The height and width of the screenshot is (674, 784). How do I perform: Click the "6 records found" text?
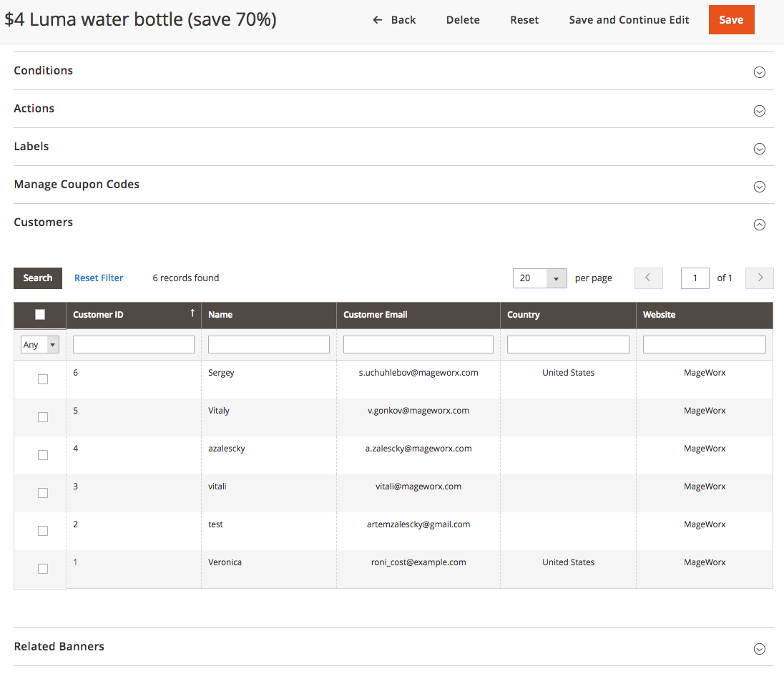point(185,278)
